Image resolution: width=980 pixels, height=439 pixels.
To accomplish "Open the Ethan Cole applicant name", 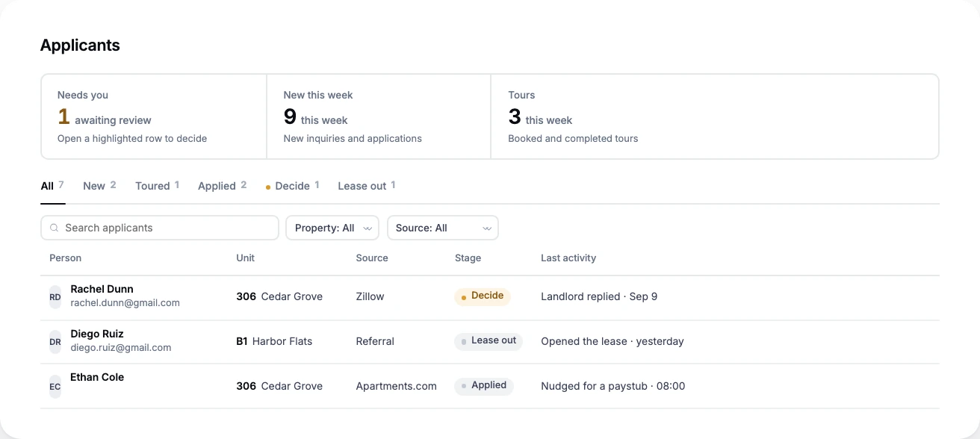I will click(x=97, y=377).
